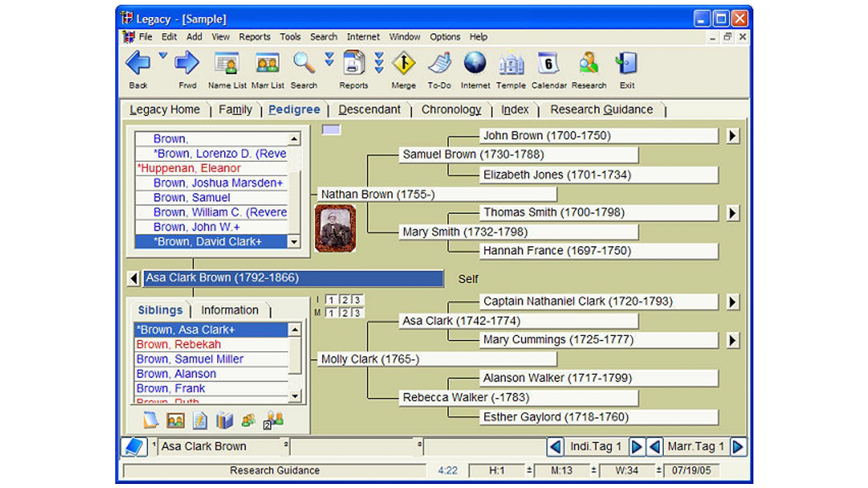Toggle individual tag 3 box
Screen dimensions: 868x488
click(x=357, y=300)
